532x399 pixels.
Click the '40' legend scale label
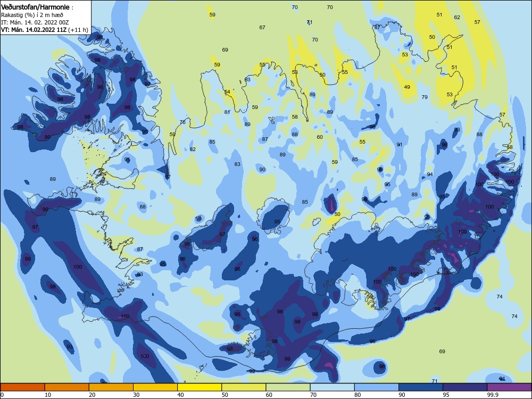[x=180, y=395]
